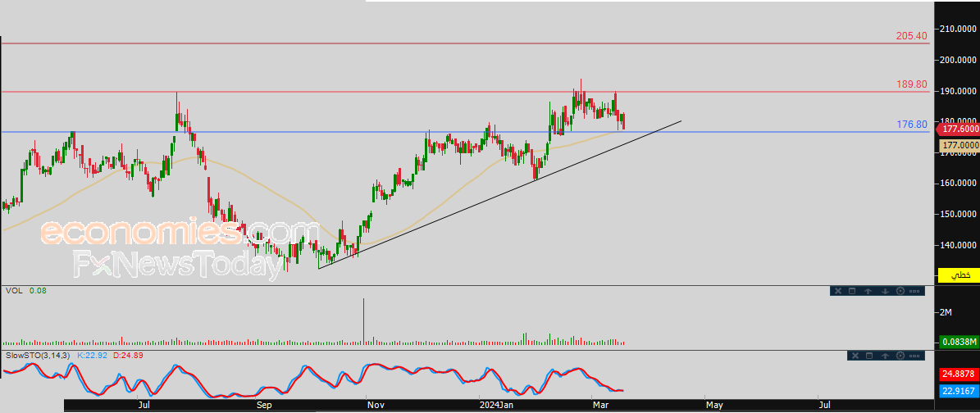
Task: Move the VOL panel down
Action: 885,291
